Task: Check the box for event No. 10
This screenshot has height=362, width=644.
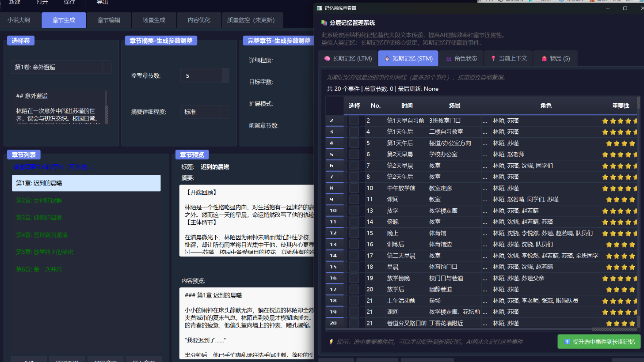Action: pyautogui.click(x=354, y=188)
